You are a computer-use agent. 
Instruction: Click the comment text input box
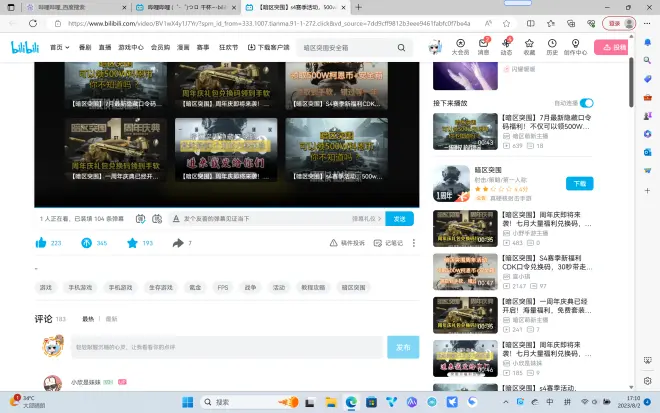(227, 347)
